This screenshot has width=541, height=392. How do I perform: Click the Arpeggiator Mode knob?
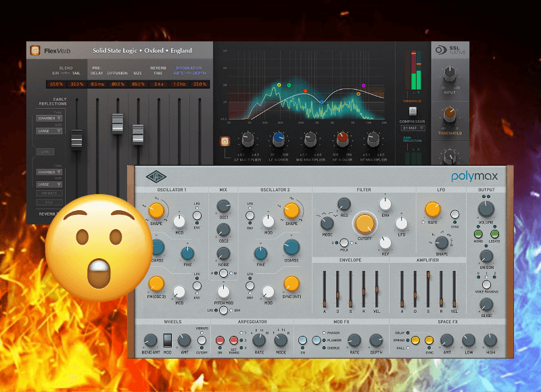[x=281, y=340]
